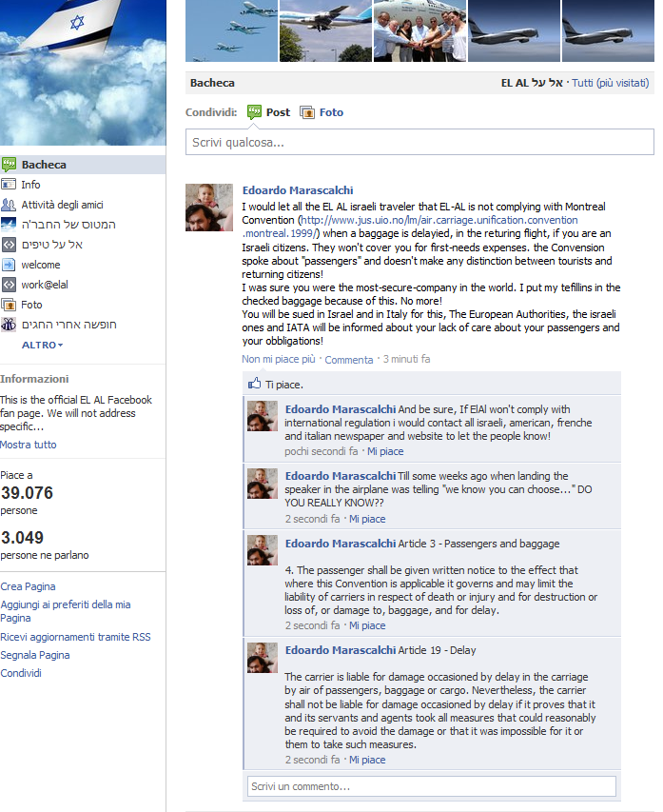Image resolution: width=663 pixels, height=812 pixels.
Task: Click the Scrivi qualcosa text field
Action: click(x=419, y=142)
